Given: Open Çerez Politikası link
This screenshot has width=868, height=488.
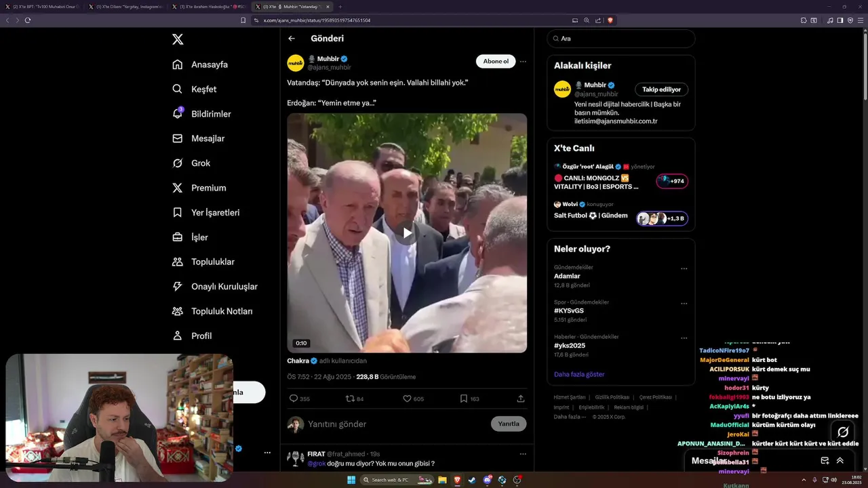Looking at the screenshot, I should (x=655, y=397).
